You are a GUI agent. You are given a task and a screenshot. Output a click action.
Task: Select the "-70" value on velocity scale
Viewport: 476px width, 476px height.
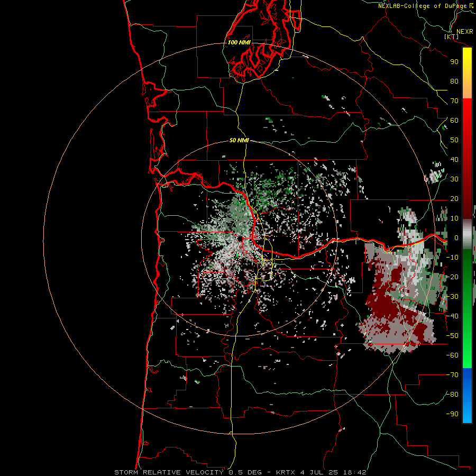click(x=452, y=375)
